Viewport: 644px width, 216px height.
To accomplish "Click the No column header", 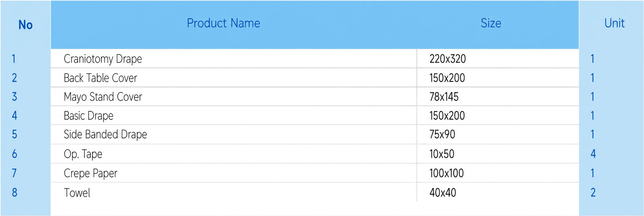I will tap(26, 25).
